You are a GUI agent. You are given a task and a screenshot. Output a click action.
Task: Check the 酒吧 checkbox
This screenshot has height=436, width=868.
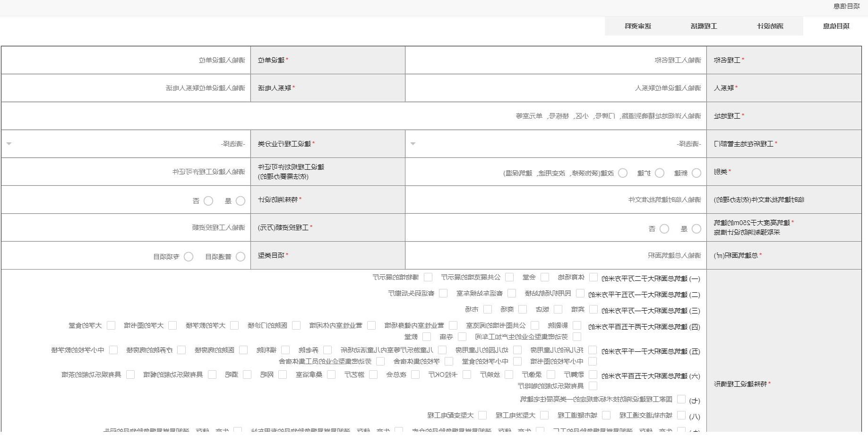[247, 375]
